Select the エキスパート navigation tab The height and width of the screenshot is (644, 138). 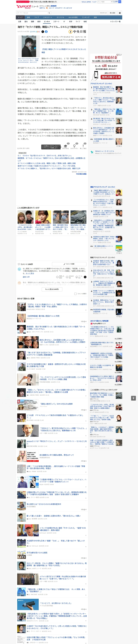point(48,17)
